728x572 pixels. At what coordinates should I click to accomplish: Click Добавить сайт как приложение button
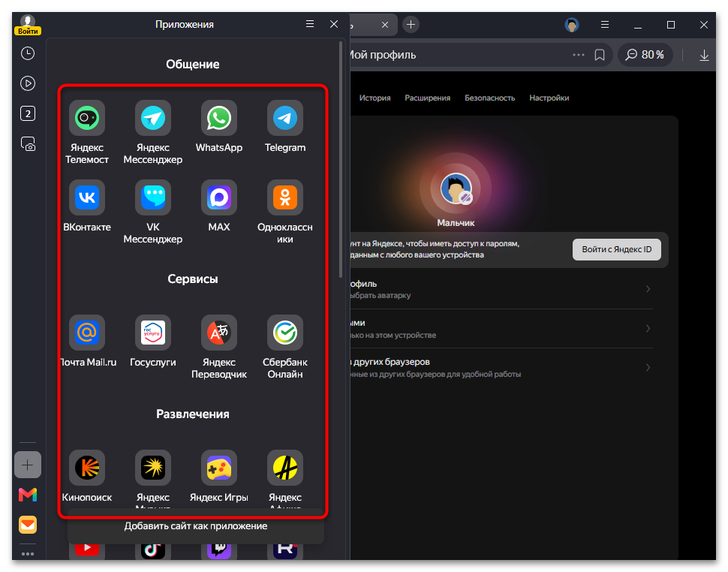point(196,526)
